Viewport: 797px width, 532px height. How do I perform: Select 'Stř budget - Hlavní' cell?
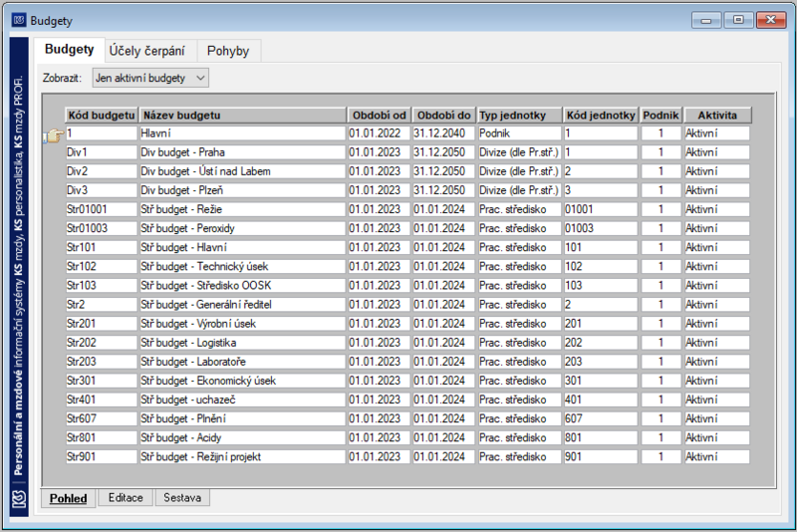click(242, 247)
